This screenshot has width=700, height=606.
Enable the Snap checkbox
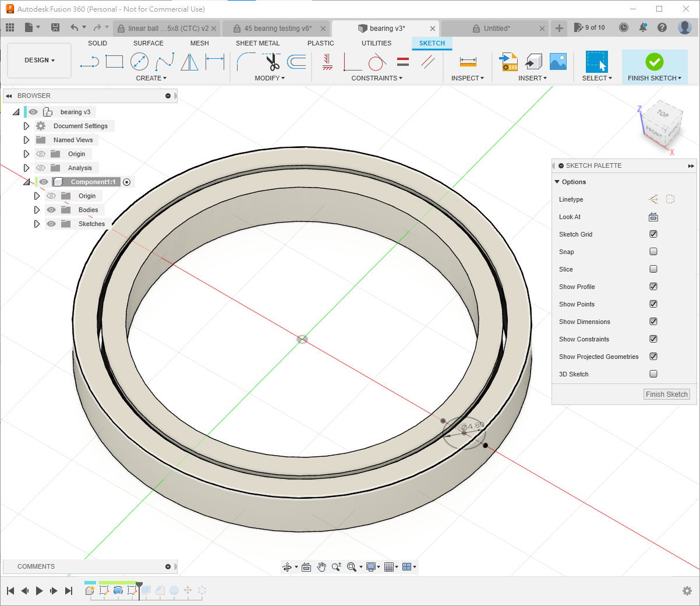tap(653, 252)
